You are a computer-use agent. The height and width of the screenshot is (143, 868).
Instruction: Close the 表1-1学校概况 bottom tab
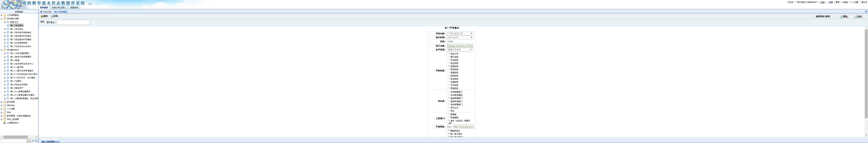57,142
